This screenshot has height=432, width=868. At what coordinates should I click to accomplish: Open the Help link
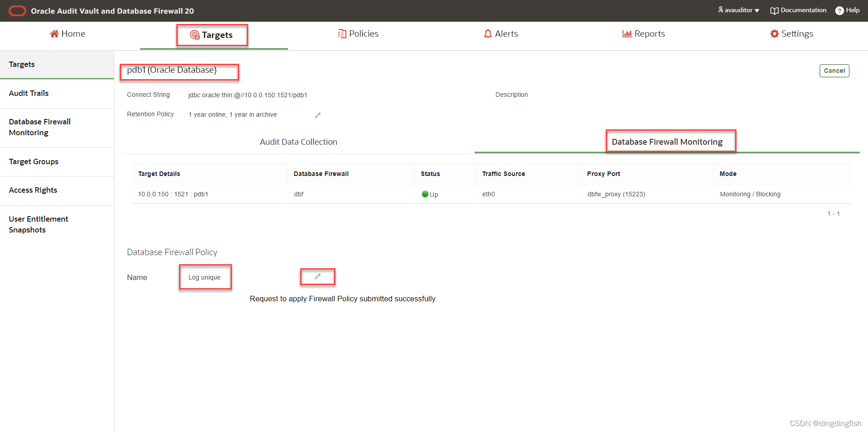point(848,10)
